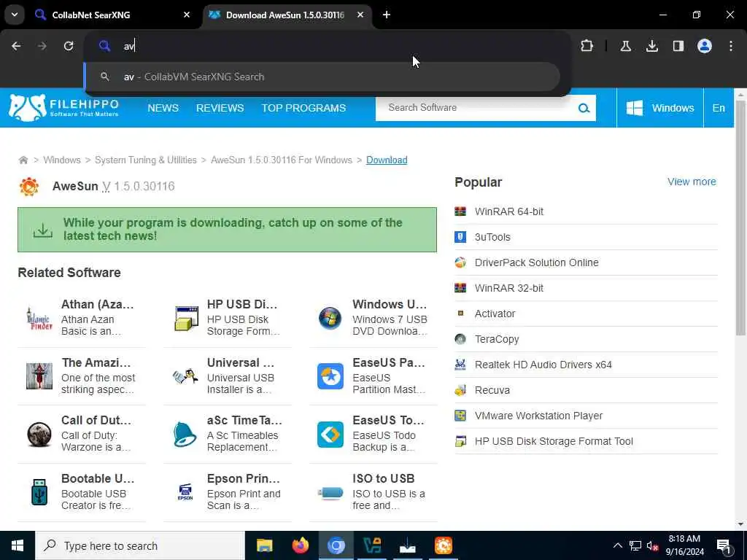Image resolution: width=747 pixels, height=560 pixels.
Task: Open DriverPack Solution Online entry
Action: point(536,262)
